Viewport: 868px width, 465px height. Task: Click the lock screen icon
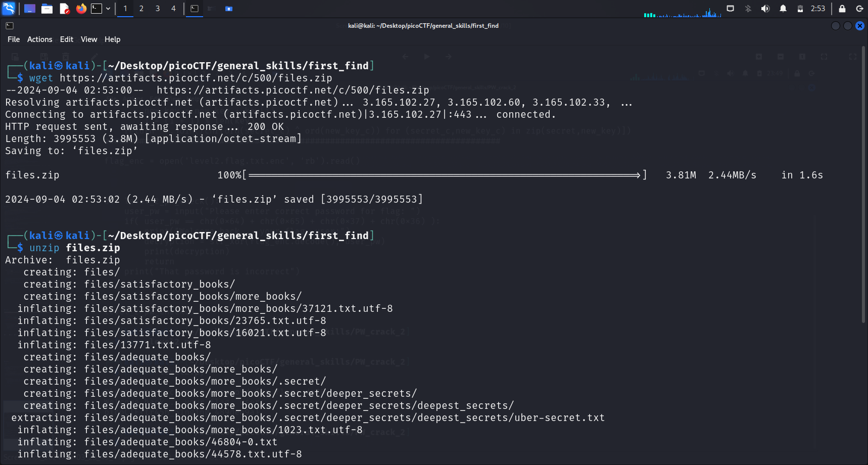click(842, 9)
